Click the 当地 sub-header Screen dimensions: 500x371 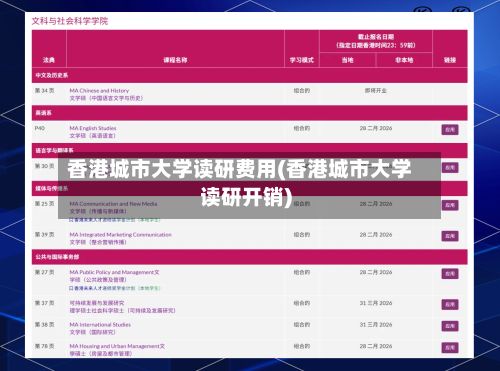tap(347, 60)
